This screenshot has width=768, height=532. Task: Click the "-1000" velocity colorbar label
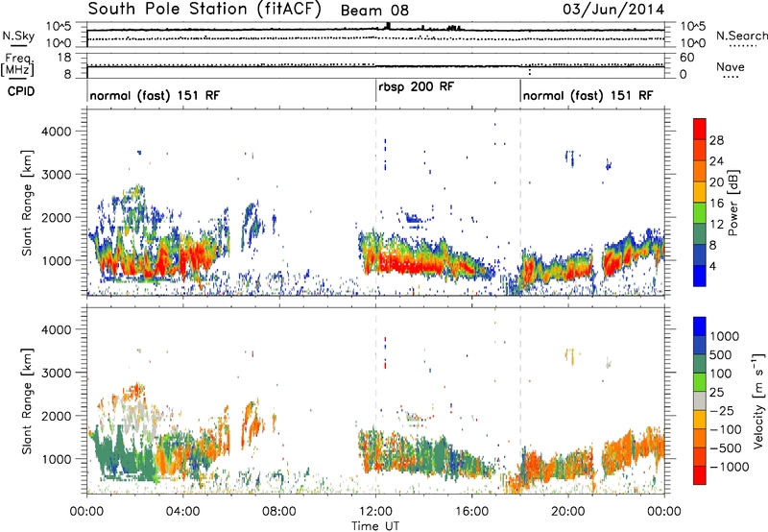point(730,467)
